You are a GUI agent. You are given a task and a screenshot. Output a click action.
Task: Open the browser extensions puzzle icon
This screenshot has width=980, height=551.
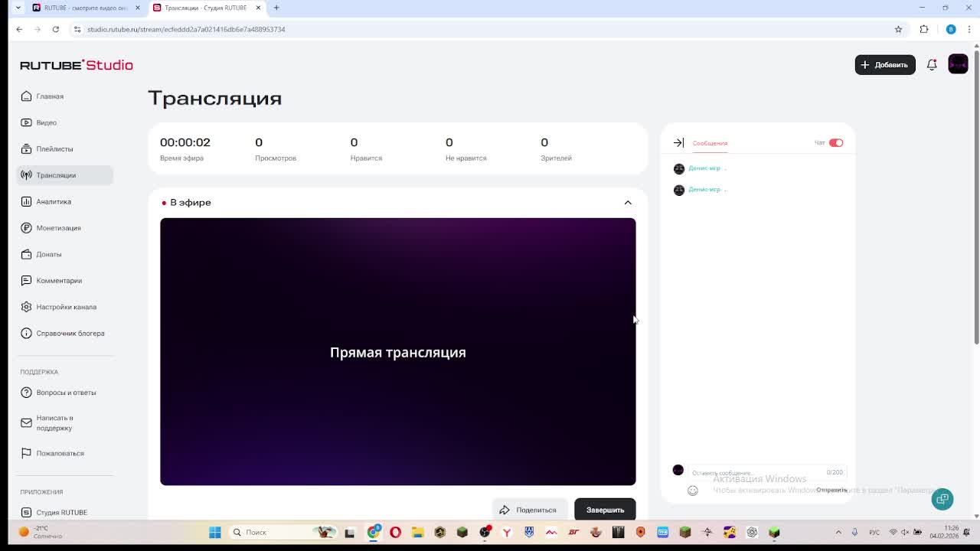pos(924,29)
